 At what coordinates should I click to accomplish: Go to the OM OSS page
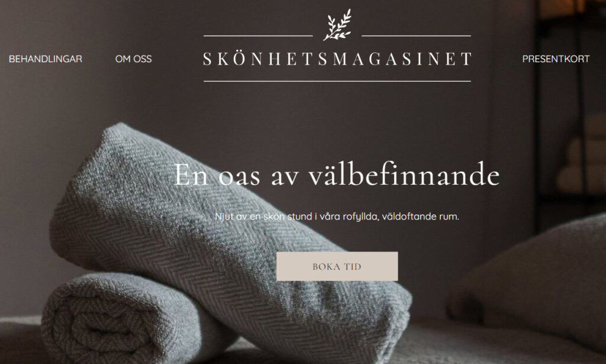(x=133, y=59)
